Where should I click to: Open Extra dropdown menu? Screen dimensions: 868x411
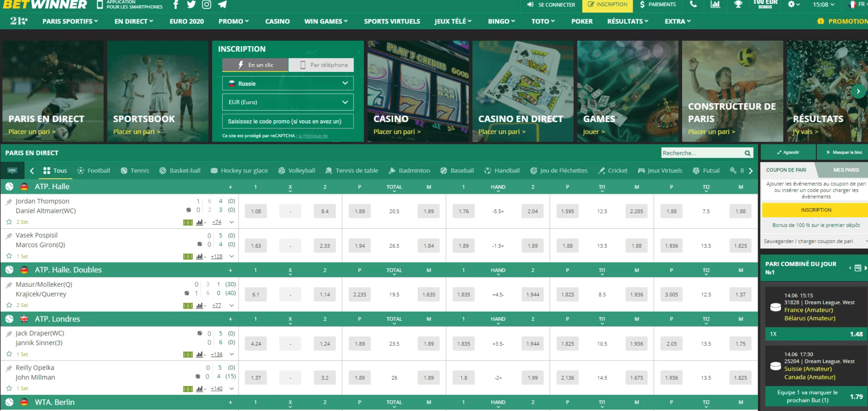point(678,21)
